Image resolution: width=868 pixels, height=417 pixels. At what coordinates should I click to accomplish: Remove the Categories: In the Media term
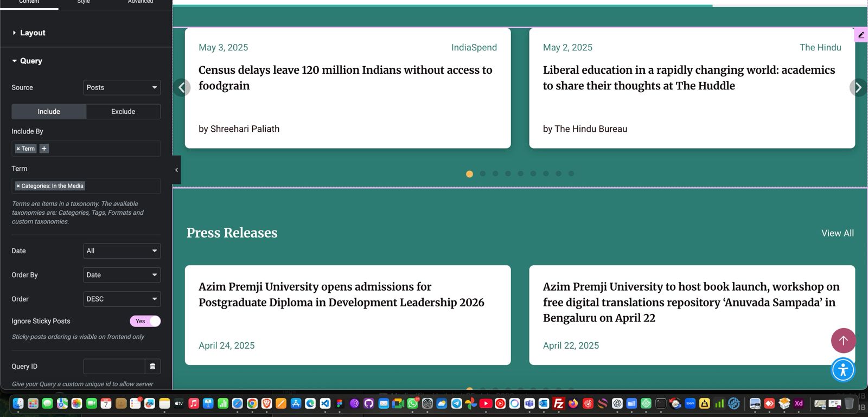click(x=18, y=186)
